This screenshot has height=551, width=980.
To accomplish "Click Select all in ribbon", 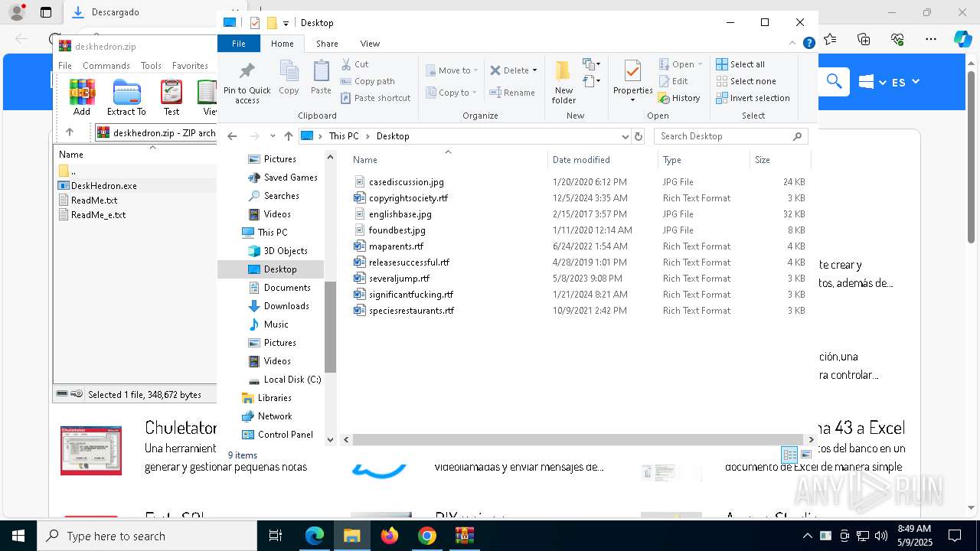I will (740, 64).
